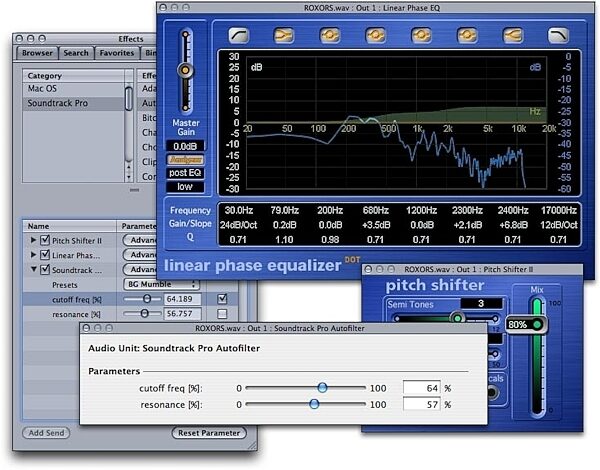The image size is (600, 470).
Task: Edit Autofilter cutoff freq value 64
Action: pos(422,388)
